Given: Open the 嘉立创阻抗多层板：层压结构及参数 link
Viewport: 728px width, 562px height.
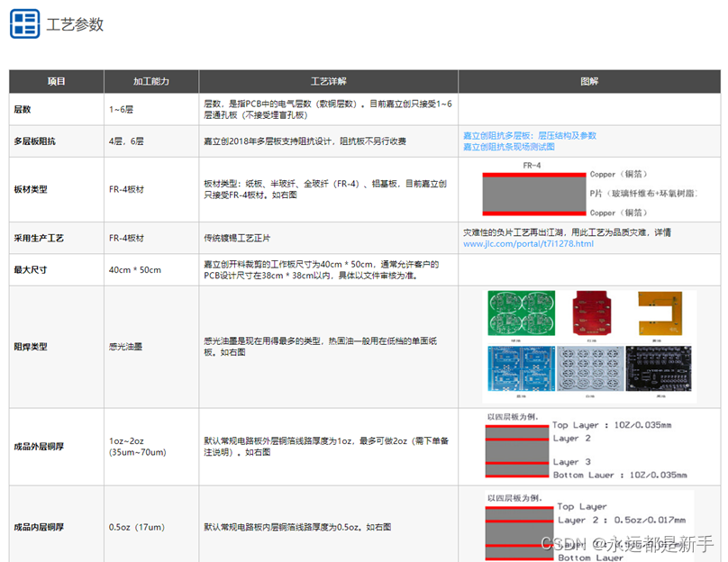Looking at the screenshot, I should (532, 136).
